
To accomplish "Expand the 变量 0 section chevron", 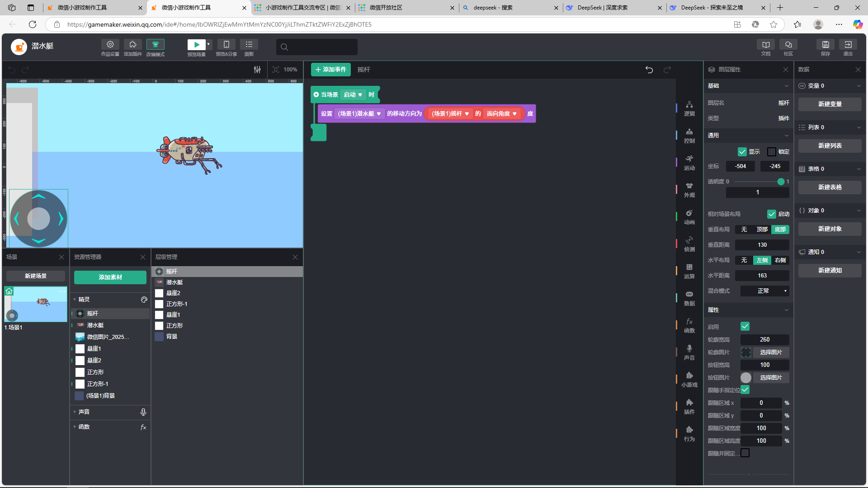I will pyautogui.click(x=859, y=86).
